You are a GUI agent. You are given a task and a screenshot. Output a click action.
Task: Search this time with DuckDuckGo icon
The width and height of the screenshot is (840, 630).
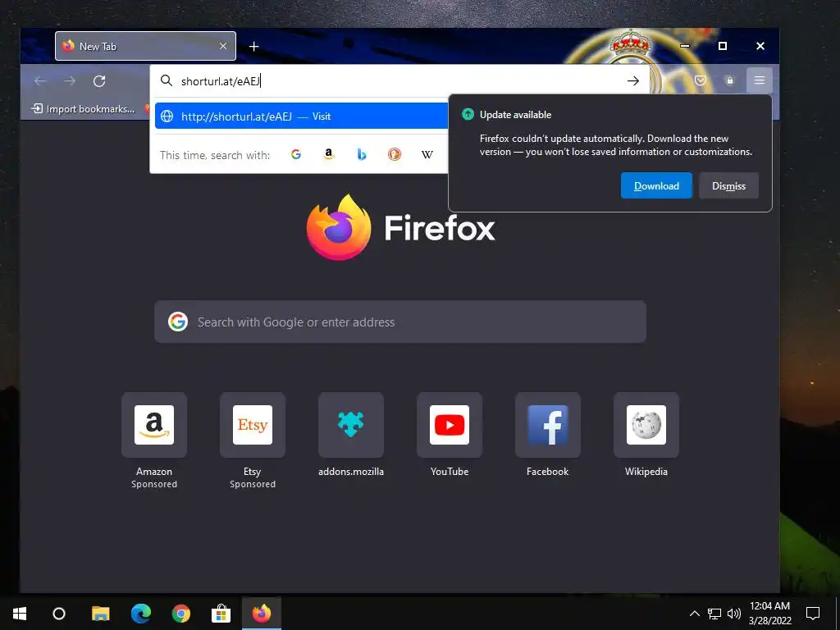click(395, 154)
